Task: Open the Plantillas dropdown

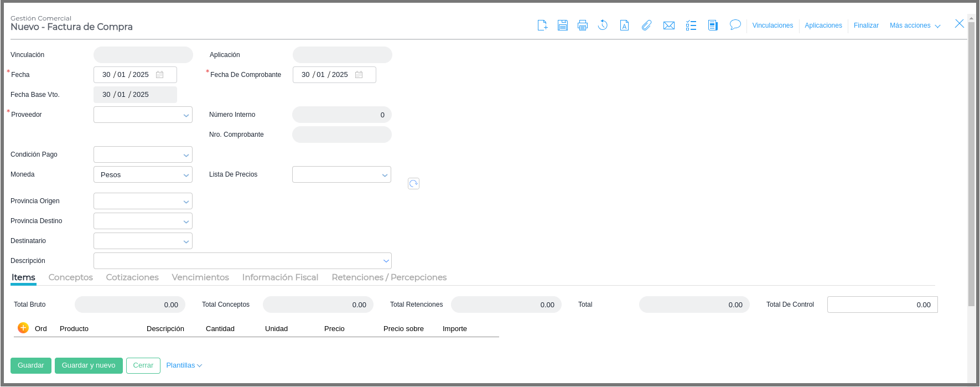Action: pos(184,365)
